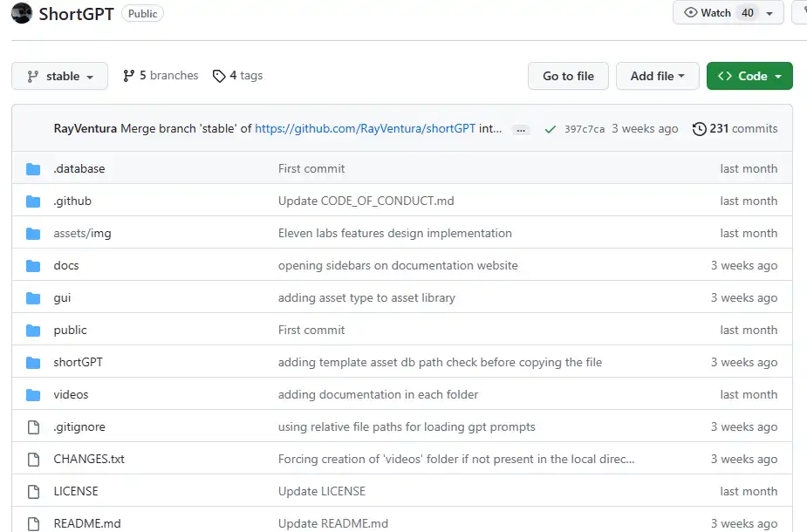Click the 'Update LICENSE' commit message
807x532 pixels.
[x=322, y=492]
